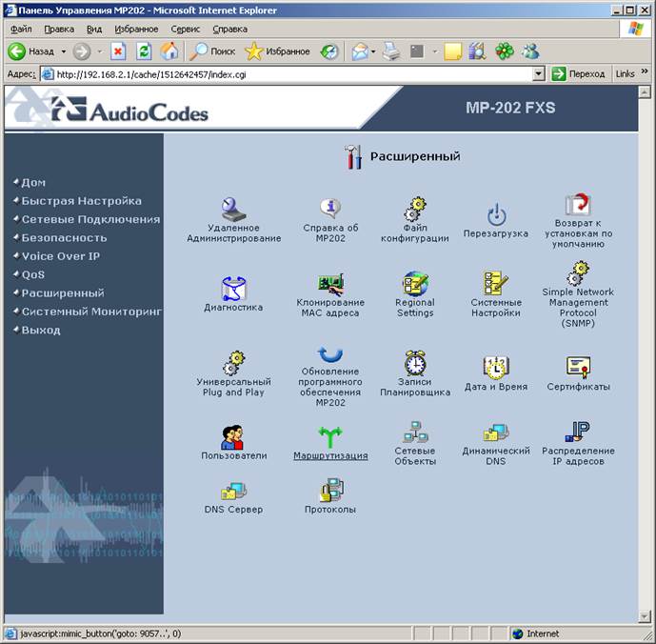Open Безопасность in sidebar
The height and width of the screenshot is (644, 656).
[x=64, y=238]
